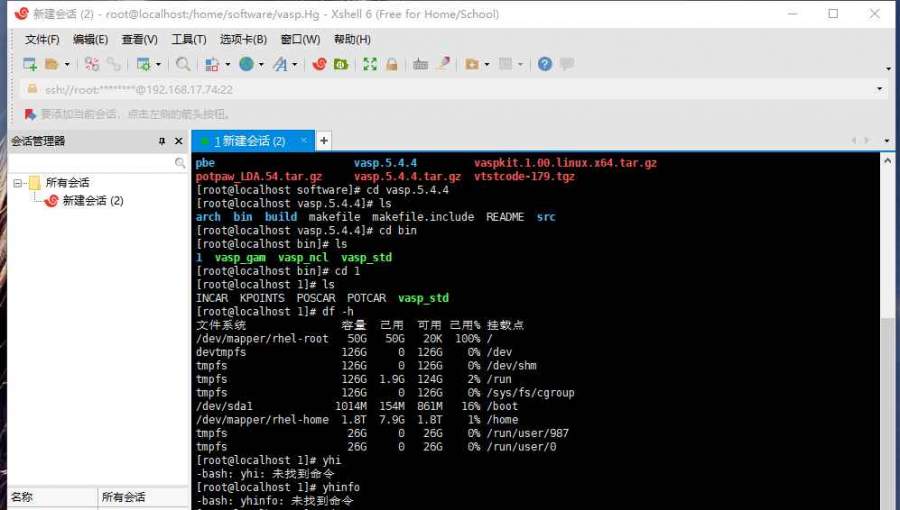Click the globe encoding icon

click(x=246, y=64)
